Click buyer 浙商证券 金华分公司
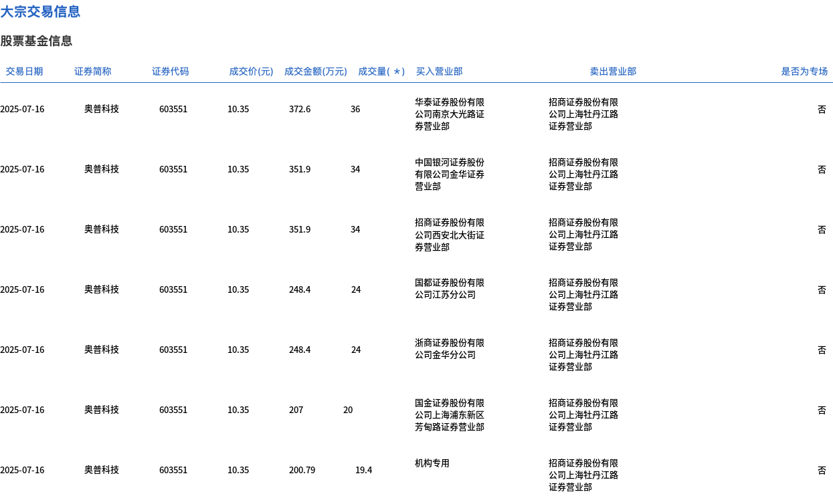The height and width of the screenshot is (504, 833). coord(450,349)
